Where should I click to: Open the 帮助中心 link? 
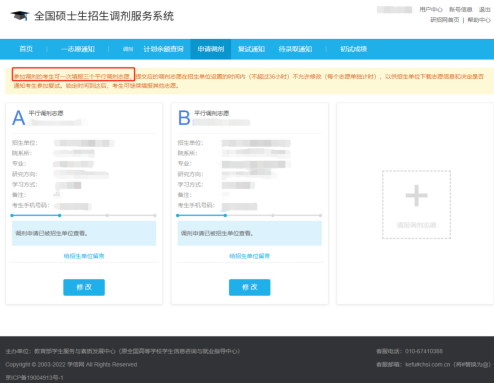click(x=479, y=20)
